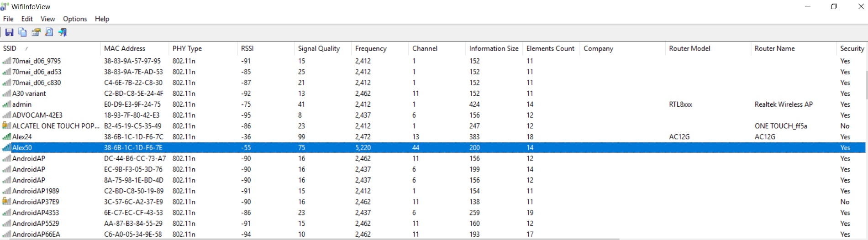Click the signal icon next to Alex24
The height and width of the screenshot is (240, 868).
[6, 136]
